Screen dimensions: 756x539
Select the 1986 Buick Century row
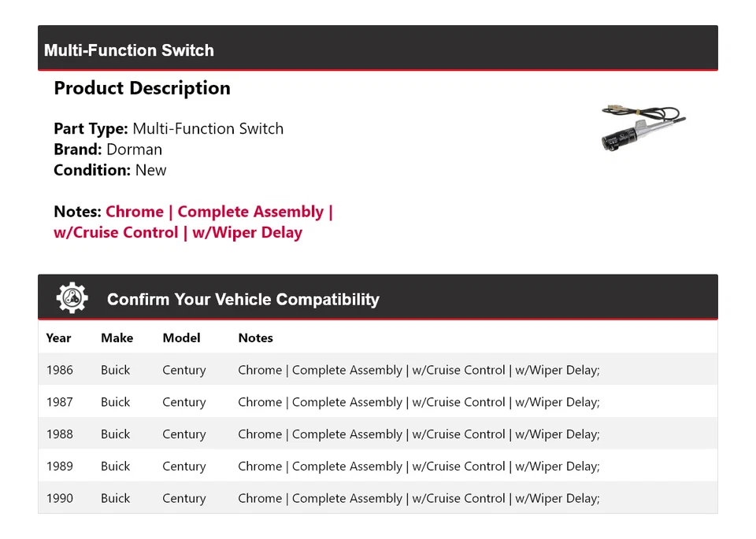tap(378, 370)
